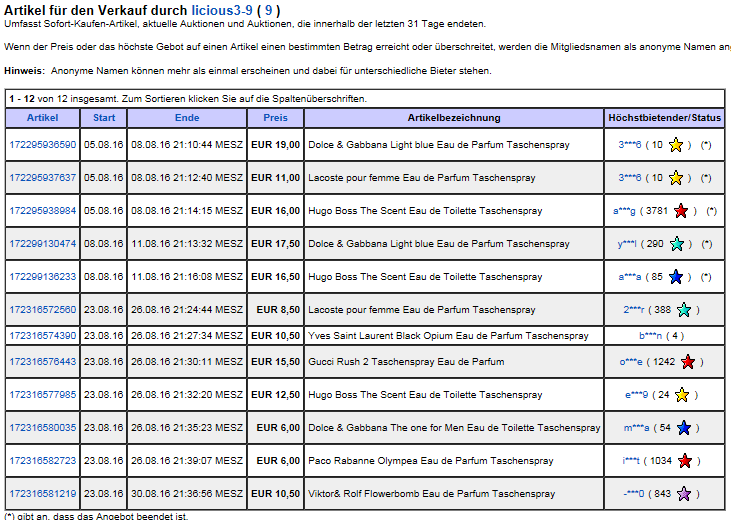Open bidder profile -***0
731x520 pixels.
(634, 494)
